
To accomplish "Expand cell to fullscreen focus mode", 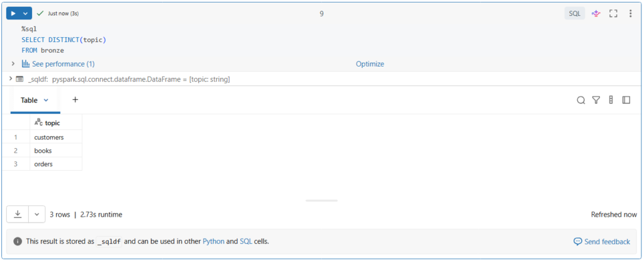I will click(x=613, y=13).
